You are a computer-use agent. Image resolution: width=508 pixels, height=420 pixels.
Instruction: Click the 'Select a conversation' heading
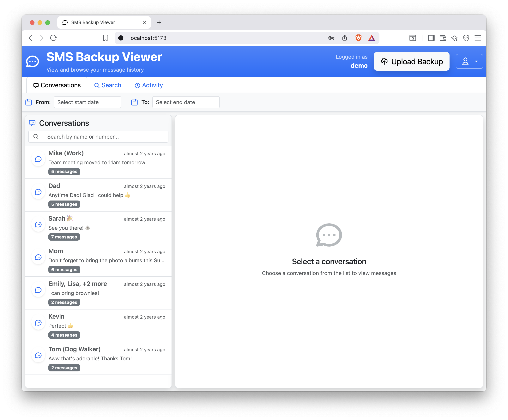click(x=329, y=261)
